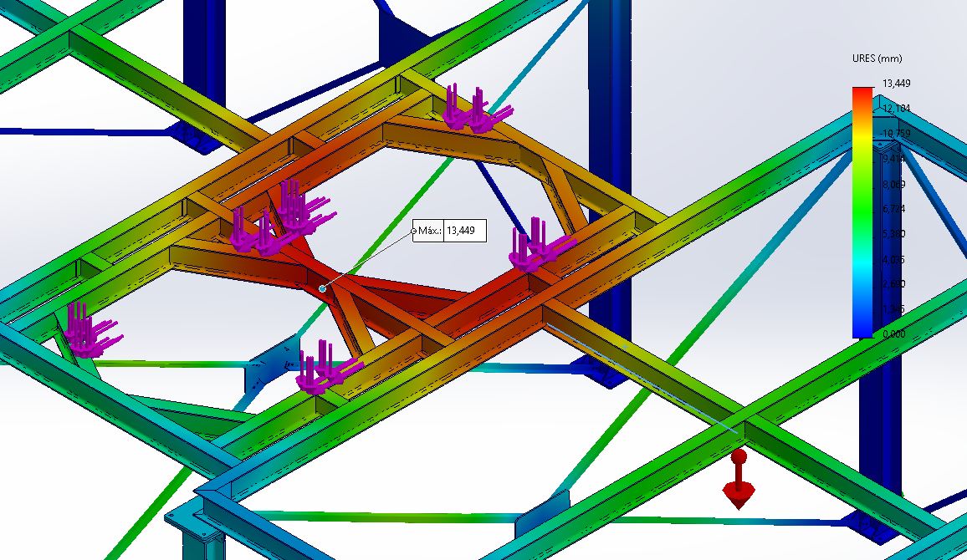
Task: Click the 12,104 legend value
Action: 896,109
